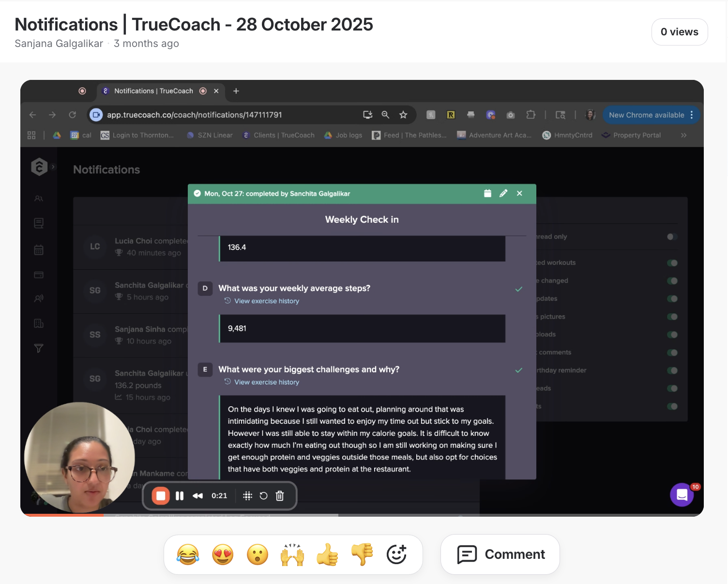Viewport: 728px width, 584px height.
Task: View exercise history for weekly average steps
Action: tap(267, 301)
